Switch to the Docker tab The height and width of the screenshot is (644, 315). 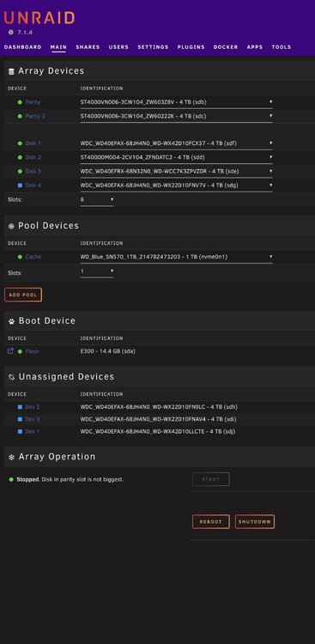226,47
